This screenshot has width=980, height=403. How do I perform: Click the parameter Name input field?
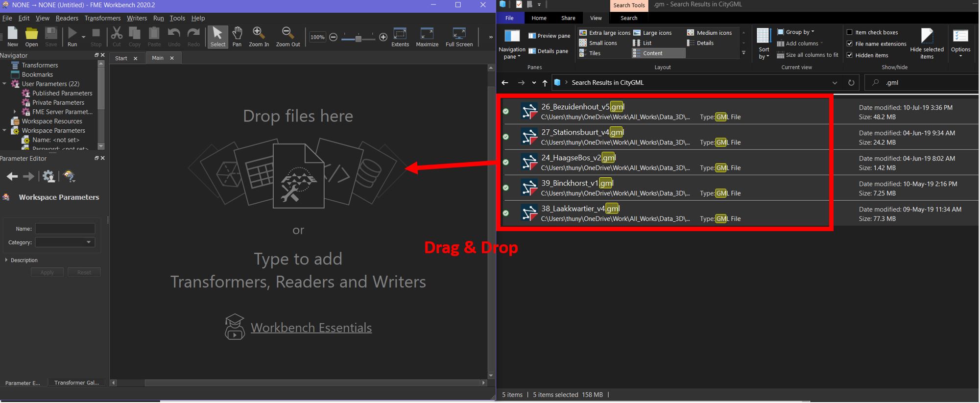[65, 229]
